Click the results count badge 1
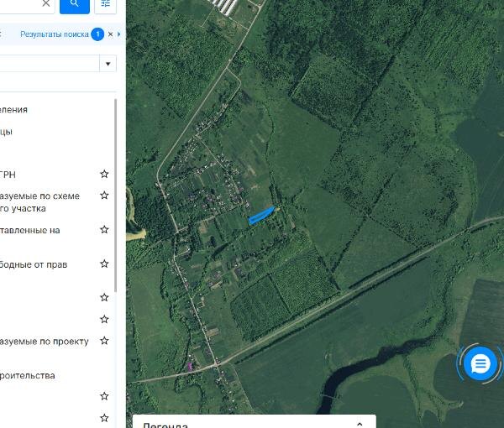The image size is (504, 428). (97, 34)
